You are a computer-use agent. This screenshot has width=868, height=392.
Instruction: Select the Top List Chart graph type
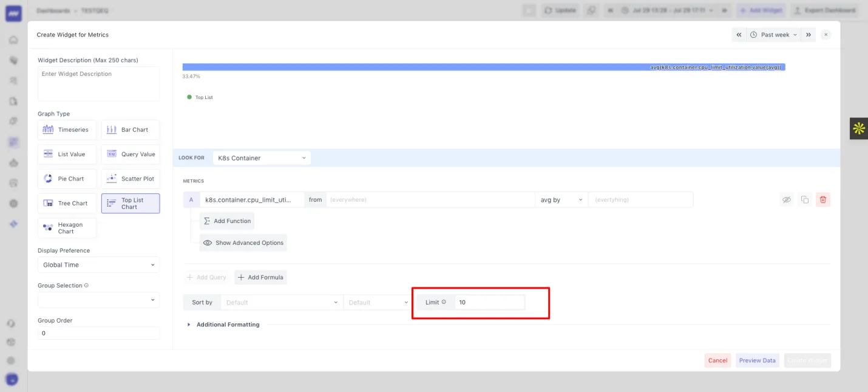click(x=130, y=203)
